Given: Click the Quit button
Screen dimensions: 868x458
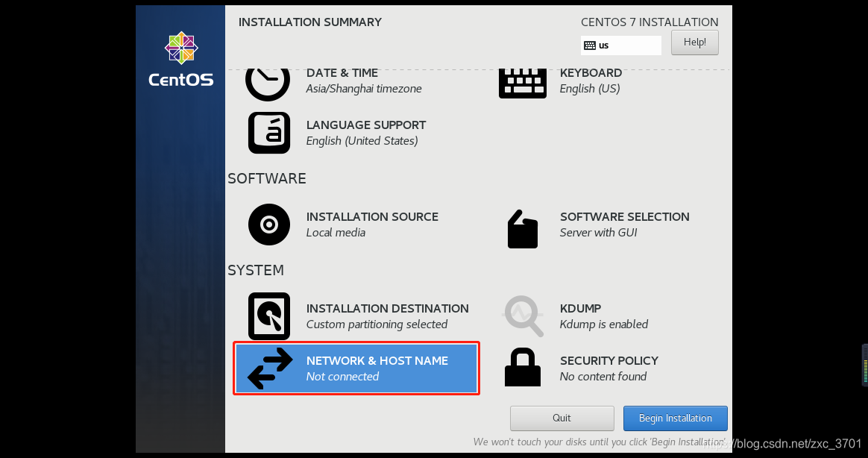Looking at the screenshot, I should 562,418.
